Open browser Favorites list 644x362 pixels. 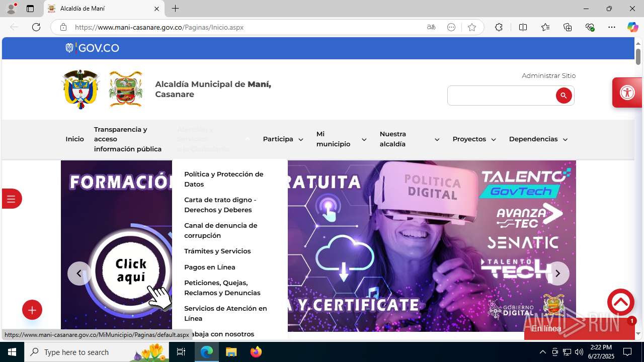click(x=545, y=27)
